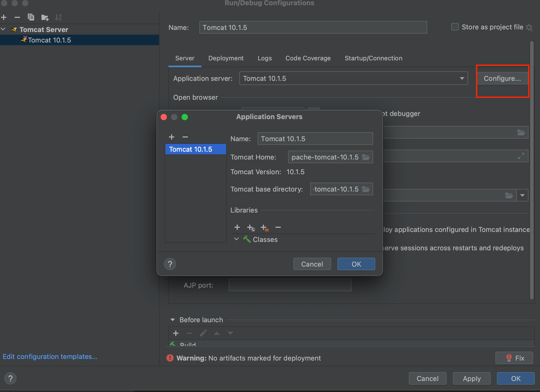Click Fix button for deployment warning
This screenshot has width=540, height=392.
pos(514,358)
